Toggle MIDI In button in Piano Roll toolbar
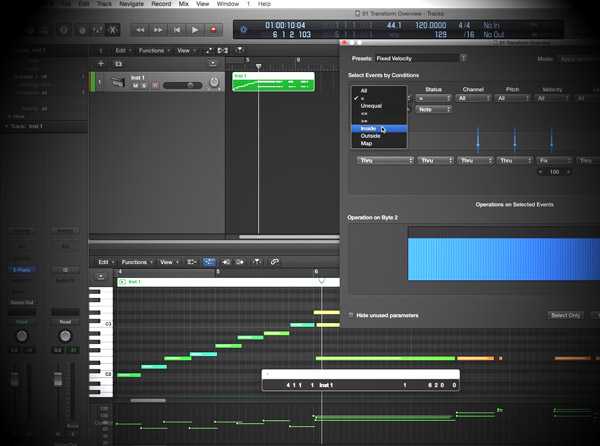This screenshot has height=446, width=600. pyautogui.click(x=227, y=262)
